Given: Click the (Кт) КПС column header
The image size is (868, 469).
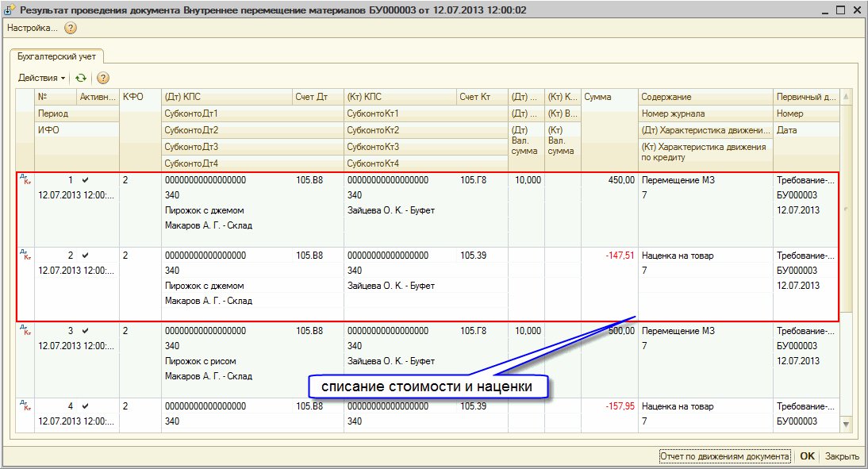Looking at the screenshot, I should click(x=400, y=97).
